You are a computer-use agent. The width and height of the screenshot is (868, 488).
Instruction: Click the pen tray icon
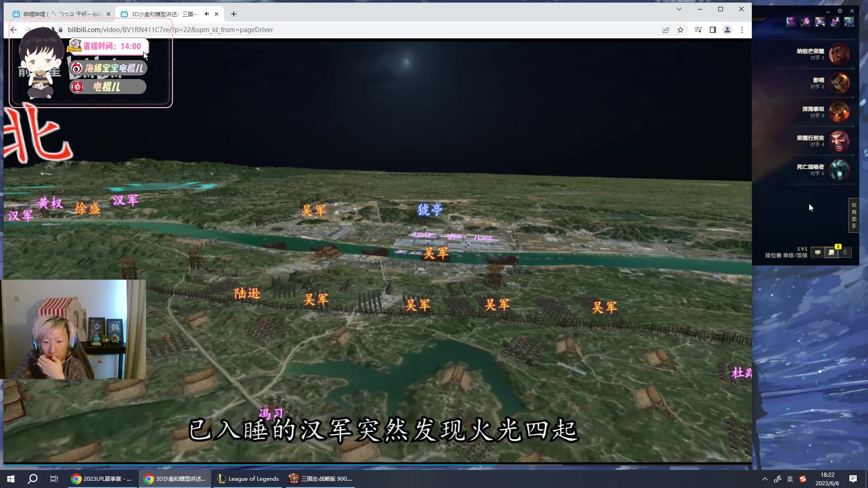pos(778,479)
